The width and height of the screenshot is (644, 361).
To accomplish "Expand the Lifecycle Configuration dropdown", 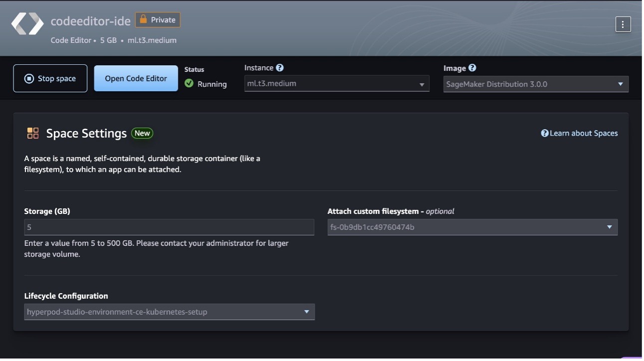I will pyautogui.click(x=169, y=312).
